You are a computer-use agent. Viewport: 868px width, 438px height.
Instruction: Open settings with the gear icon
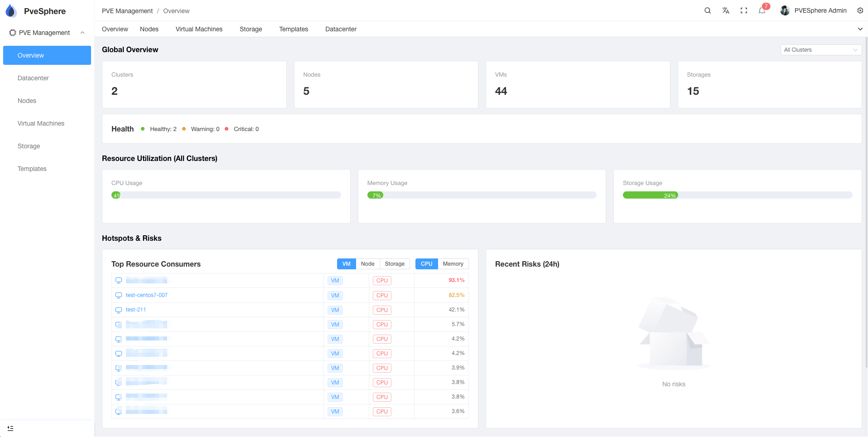tap(860, 10)
